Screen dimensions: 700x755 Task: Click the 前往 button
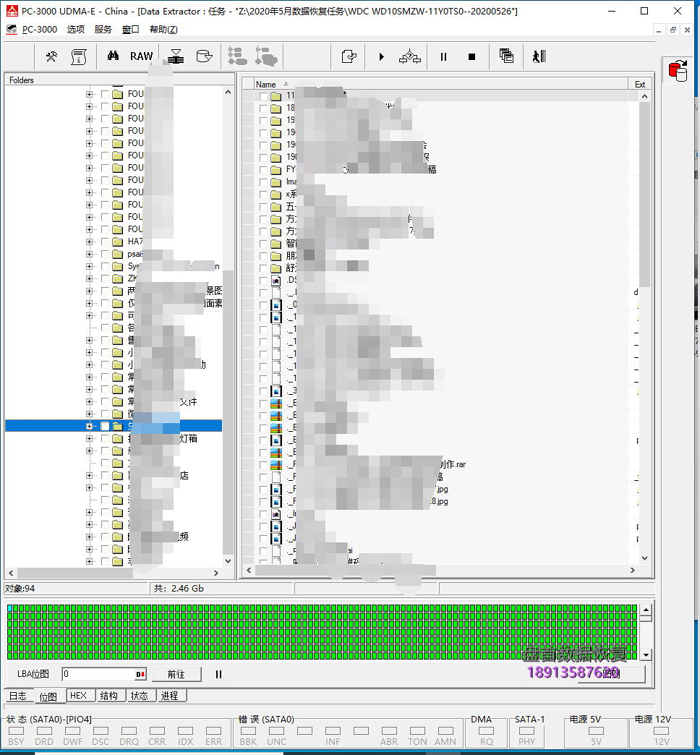(176, 674)
